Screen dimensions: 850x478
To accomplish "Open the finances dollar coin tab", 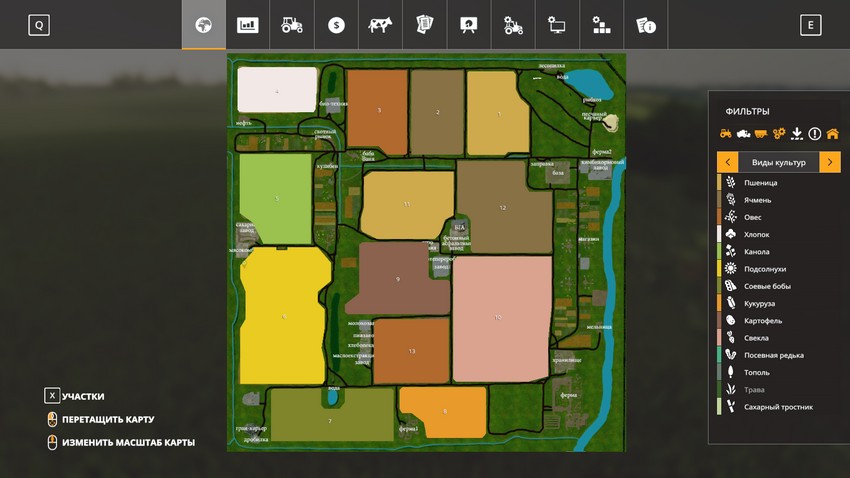I will 336,25.
